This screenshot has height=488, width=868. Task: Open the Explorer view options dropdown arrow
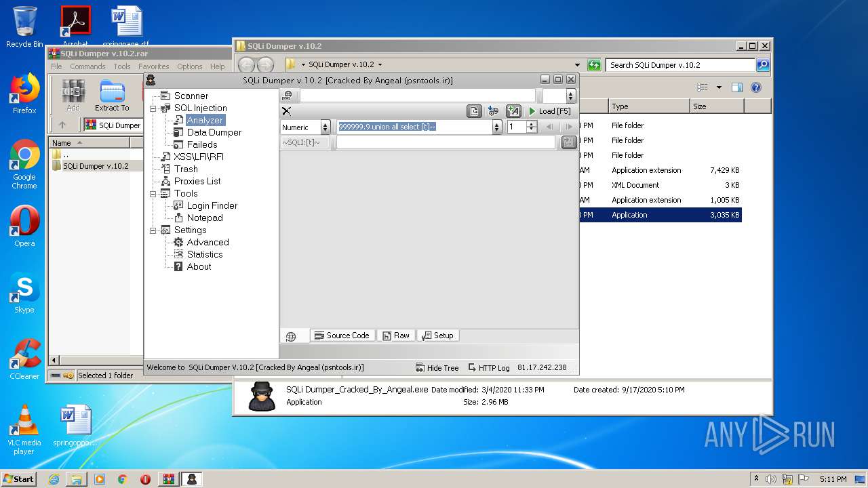(719, 87)
